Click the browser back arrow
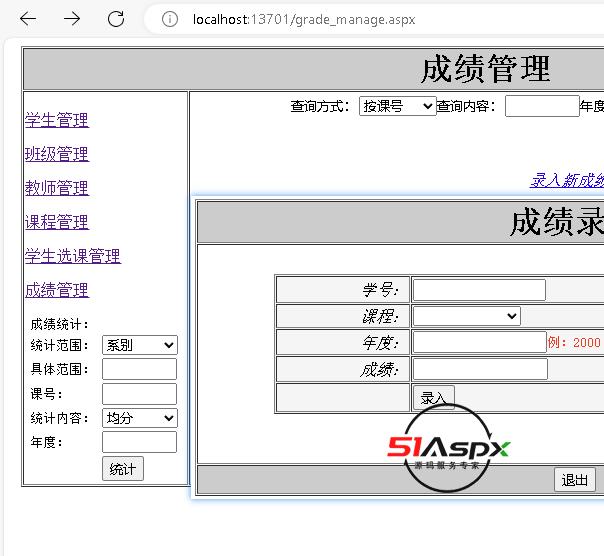 coord(28,19)
